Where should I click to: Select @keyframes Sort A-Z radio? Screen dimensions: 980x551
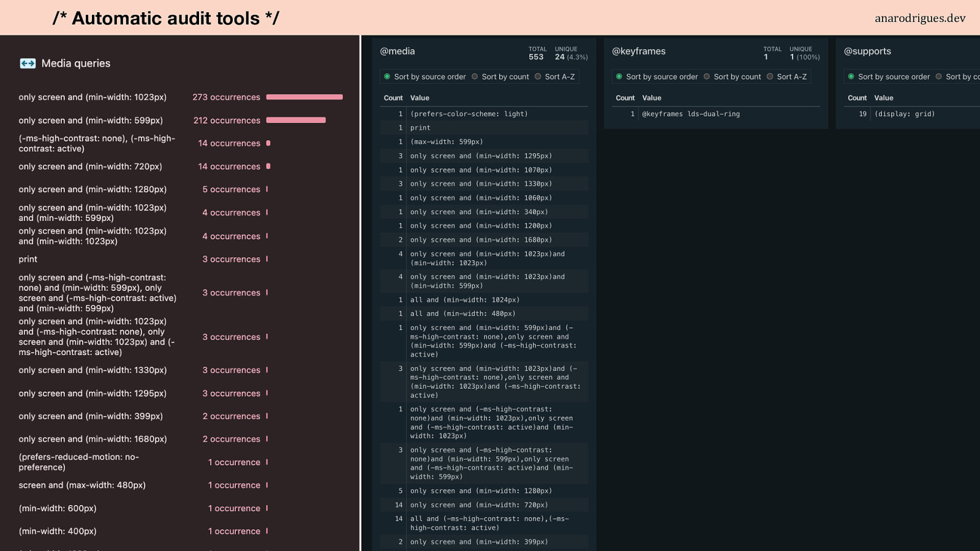click(x=770, y=77)
